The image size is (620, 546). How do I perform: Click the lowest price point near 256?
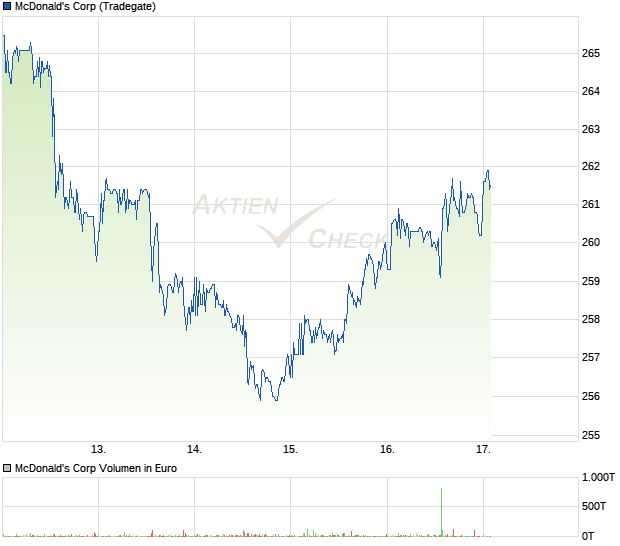[276, 400]
